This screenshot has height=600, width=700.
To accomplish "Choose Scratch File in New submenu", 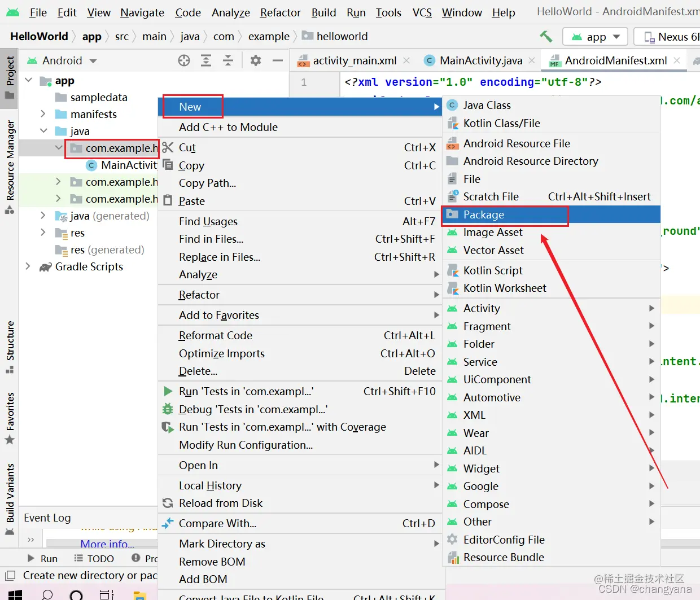I will point(551,196).
